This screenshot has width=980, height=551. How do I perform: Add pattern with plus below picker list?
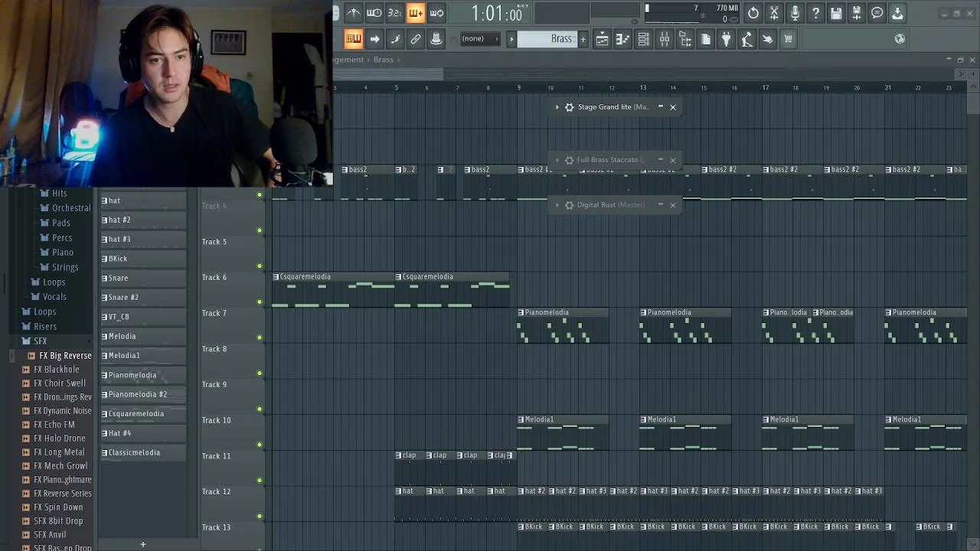(x=142, y=544)
